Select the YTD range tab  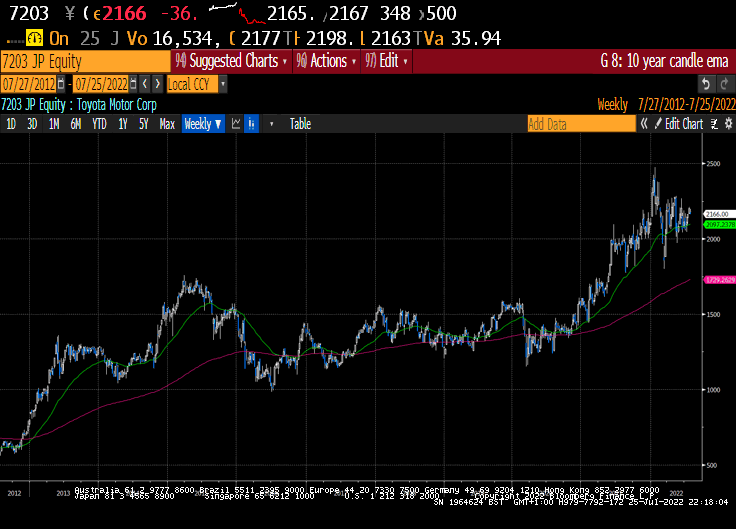point(99,124)
